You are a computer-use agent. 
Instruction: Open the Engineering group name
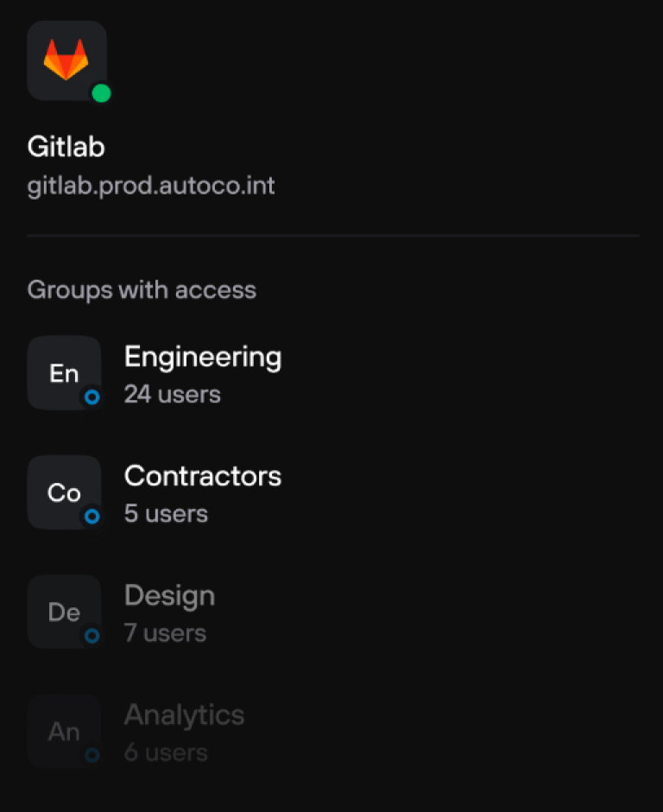click(x=203, y=357)
